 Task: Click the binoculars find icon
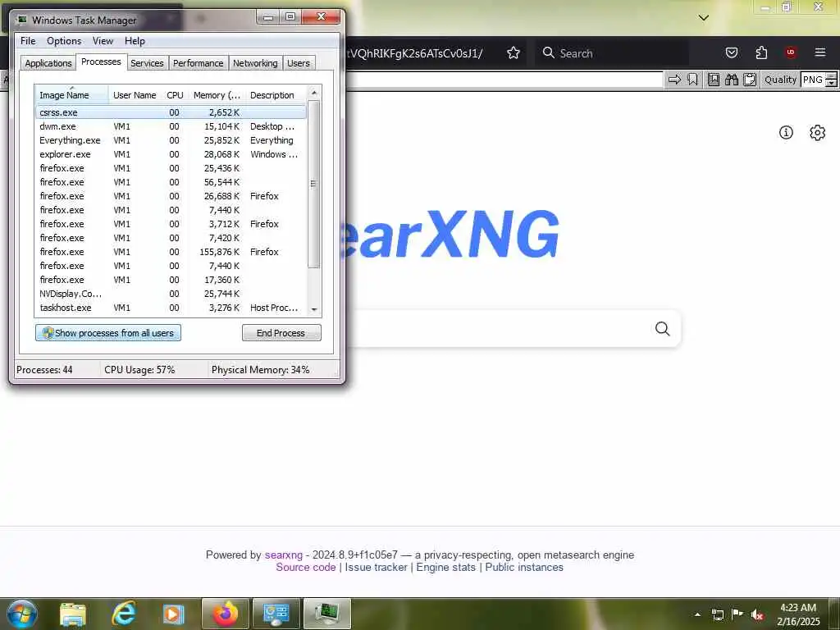pyautogui.click(x=731, y=80)
